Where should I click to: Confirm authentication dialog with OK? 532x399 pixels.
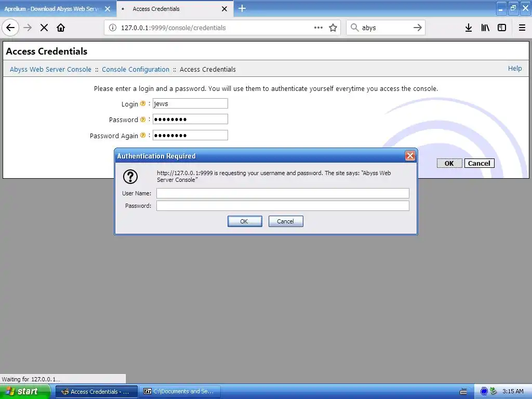coord(245,221)
